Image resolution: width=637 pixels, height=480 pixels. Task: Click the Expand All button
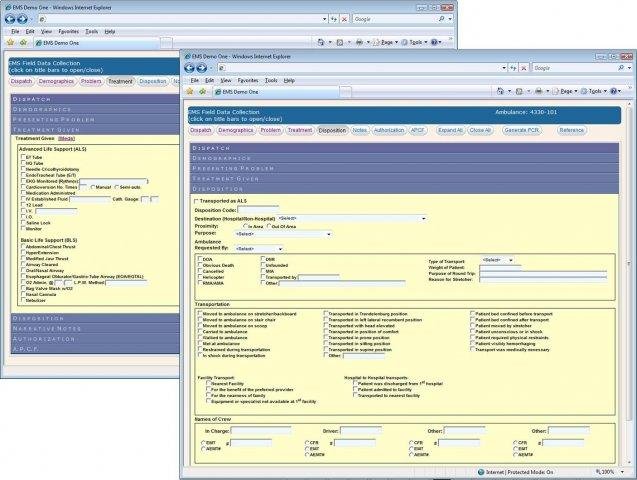tap(450, 130)
